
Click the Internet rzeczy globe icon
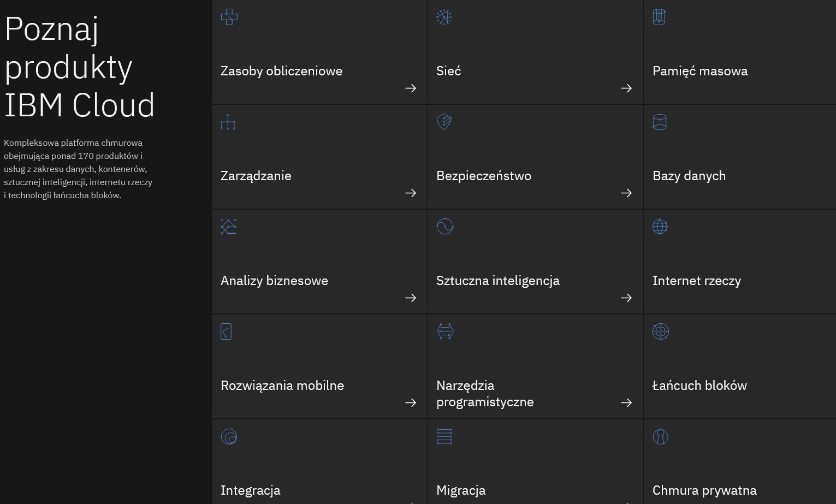(660, 227)
